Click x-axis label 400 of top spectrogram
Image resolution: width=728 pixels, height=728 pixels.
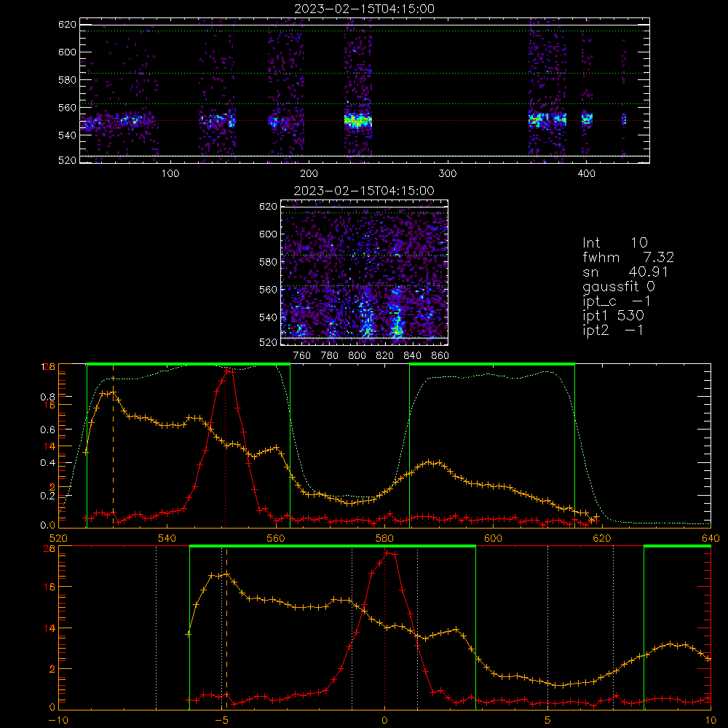[586, 174]
